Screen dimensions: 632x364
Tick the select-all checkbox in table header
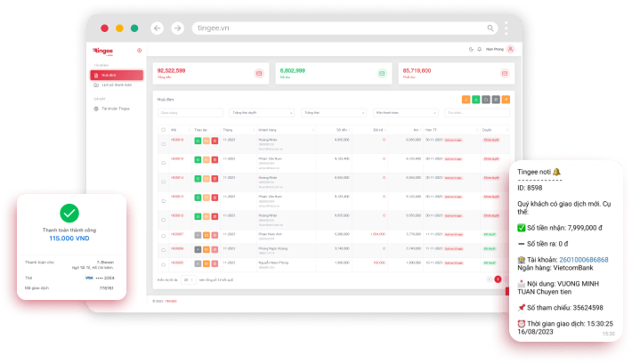point(163,130)
